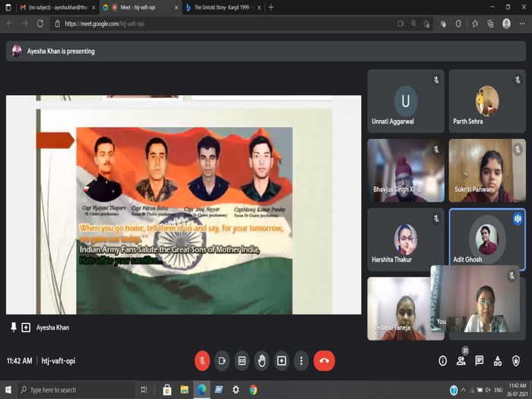Open the Collections icon
Viewport: 532px width, 399px height.
tap(490, 24)
